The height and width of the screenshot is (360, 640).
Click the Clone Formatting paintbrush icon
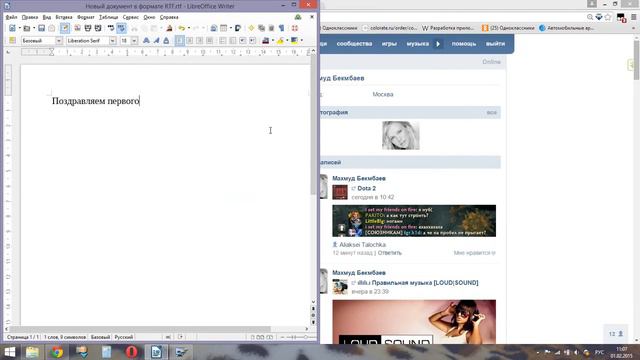coord(169,28)
